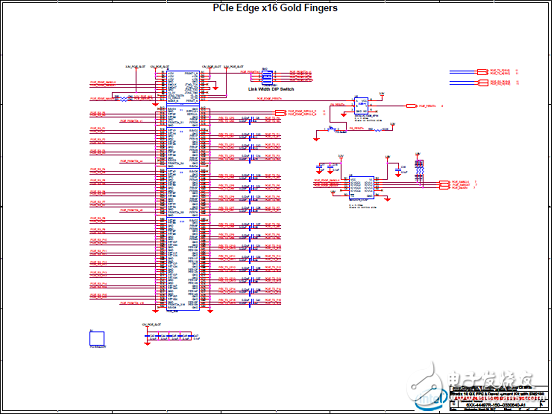Select the small blue square component at bottom left

[97, 338]
